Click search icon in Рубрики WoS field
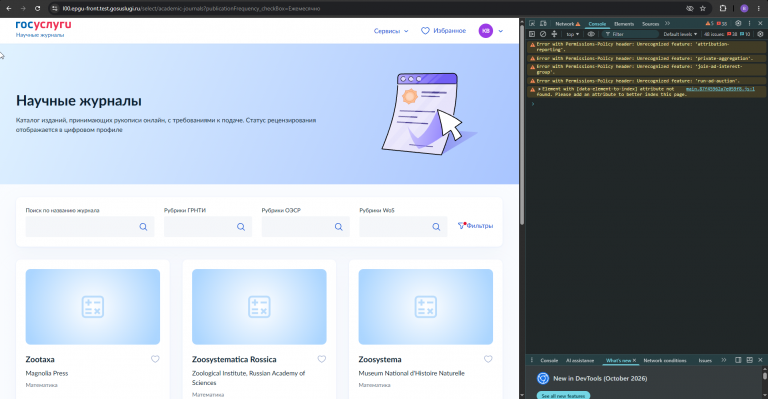 [436, 227]
